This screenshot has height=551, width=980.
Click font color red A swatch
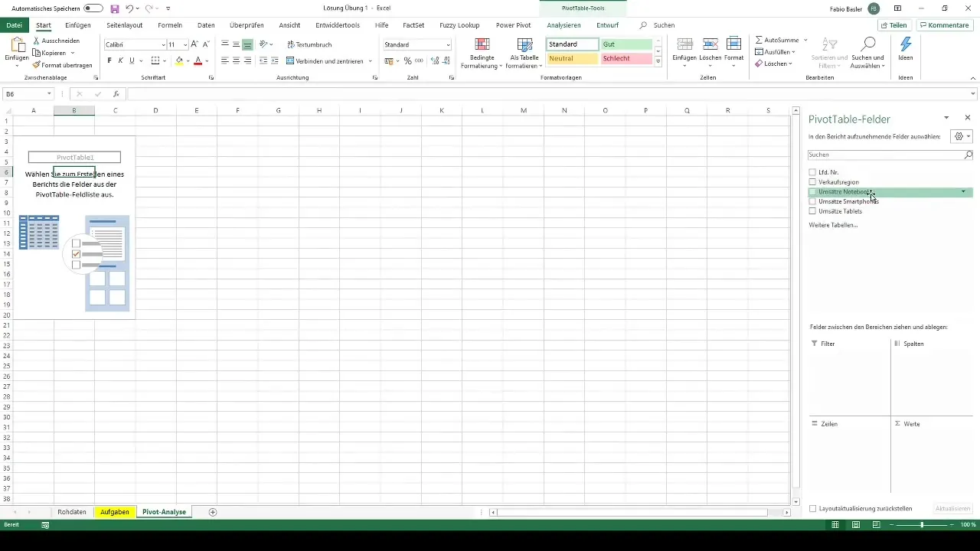point(198,60)
